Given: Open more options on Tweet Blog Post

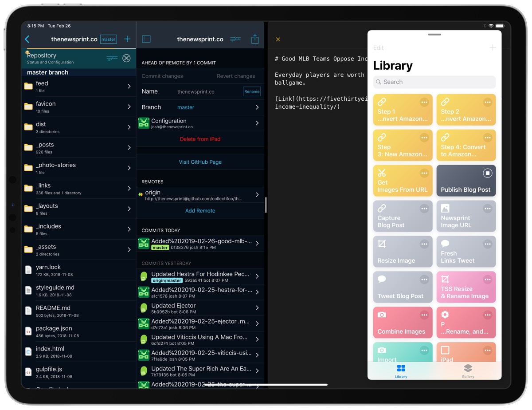Looking at the screenshot, I should [424, 280].
